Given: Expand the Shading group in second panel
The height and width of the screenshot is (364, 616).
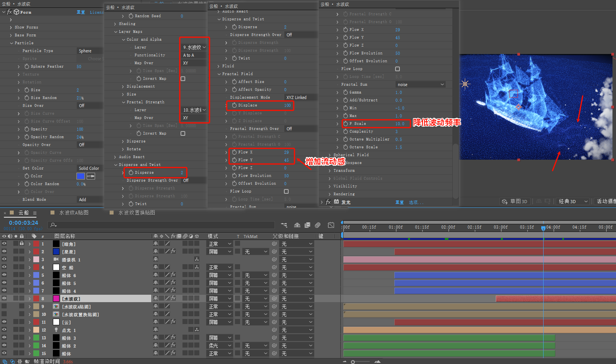Looking at the screenshot, I should click(115, 24).
